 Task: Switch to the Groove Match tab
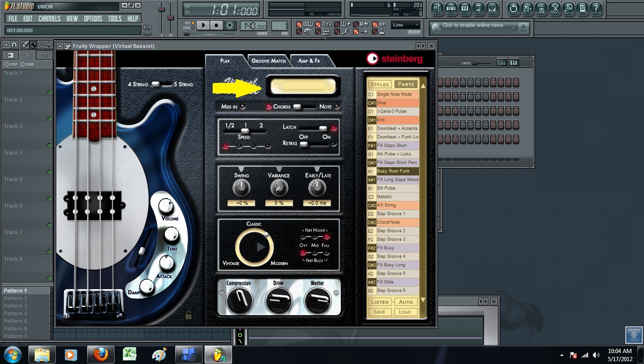(268, 61)
